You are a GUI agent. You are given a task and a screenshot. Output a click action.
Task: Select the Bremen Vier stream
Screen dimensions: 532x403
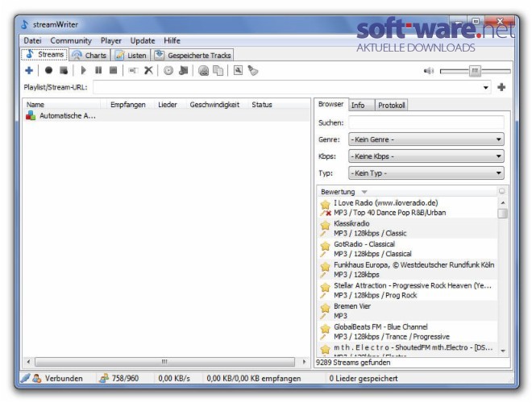click(408, 311)
